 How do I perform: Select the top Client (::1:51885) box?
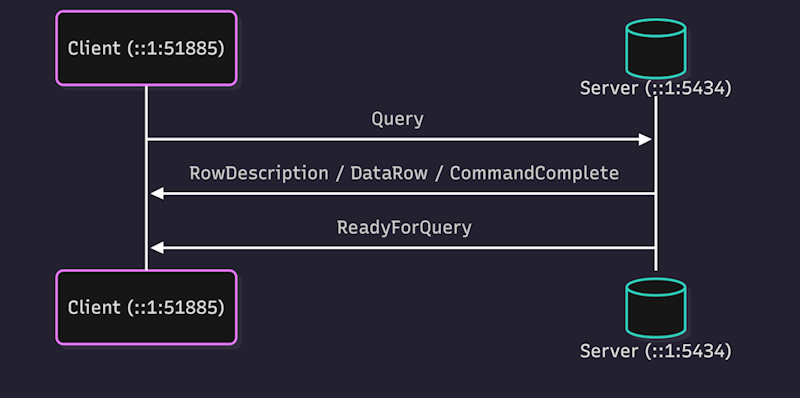146,48
